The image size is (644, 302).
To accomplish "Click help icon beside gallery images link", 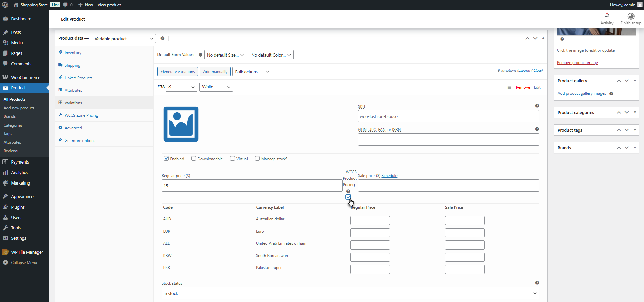I will (x=611, y=94).
